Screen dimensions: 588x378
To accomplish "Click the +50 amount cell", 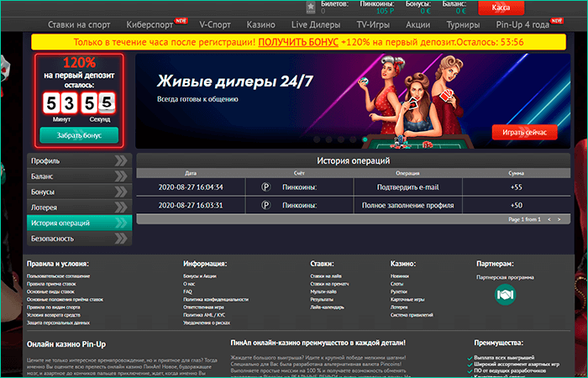I will (517, 206).
